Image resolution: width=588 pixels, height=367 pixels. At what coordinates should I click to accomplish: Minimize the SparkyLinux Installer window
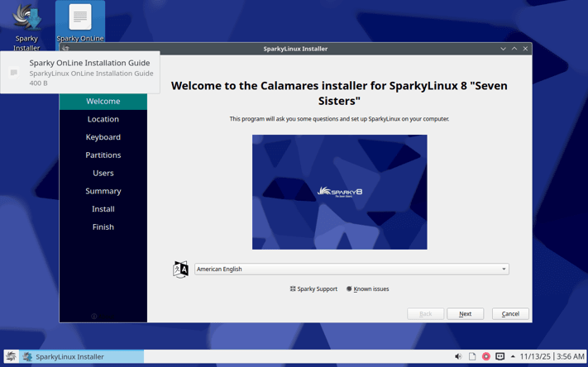click(x=504, y=49)
